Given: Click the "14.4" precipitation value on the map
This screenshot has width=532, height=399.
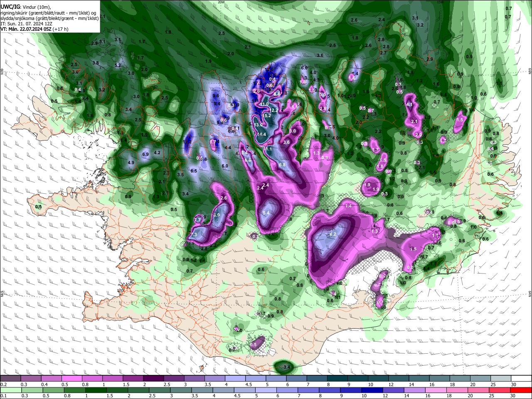Looking at the screenshot, I should [x=262, y=134].
